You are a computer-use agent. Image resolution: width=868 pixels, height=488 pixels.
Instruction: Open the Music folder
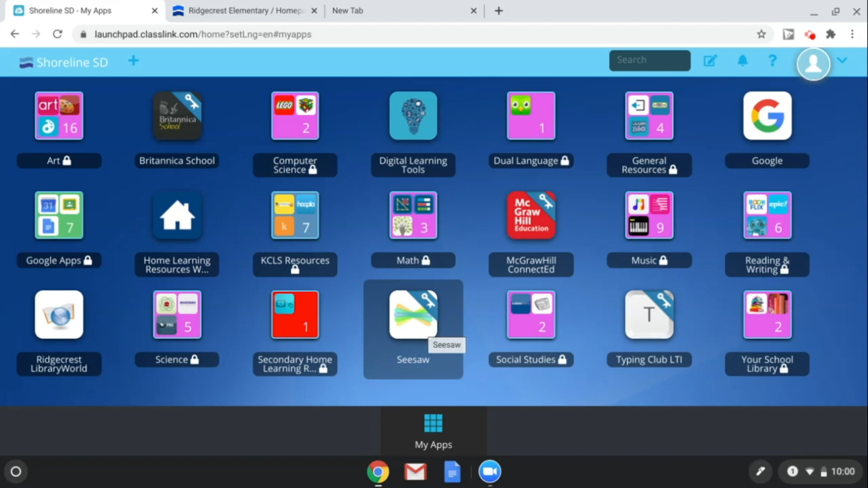click(649, 215)
